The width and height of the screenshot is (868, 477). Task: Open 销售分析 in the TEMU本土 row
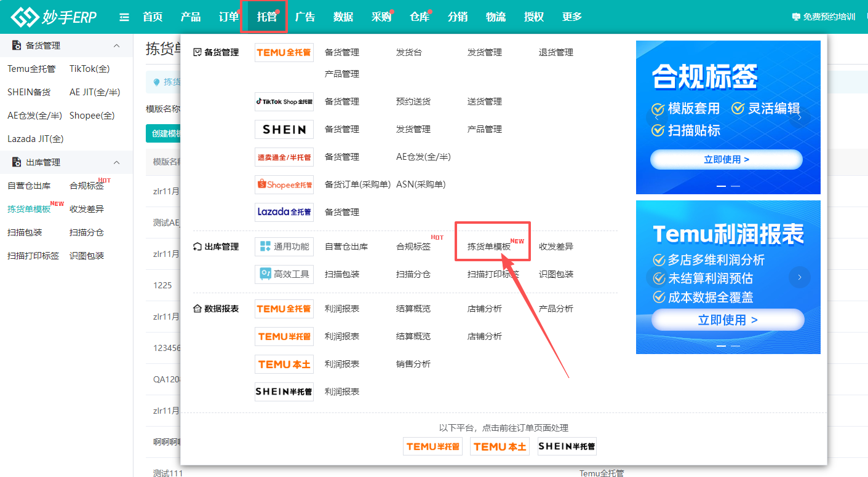click(413, 364)
